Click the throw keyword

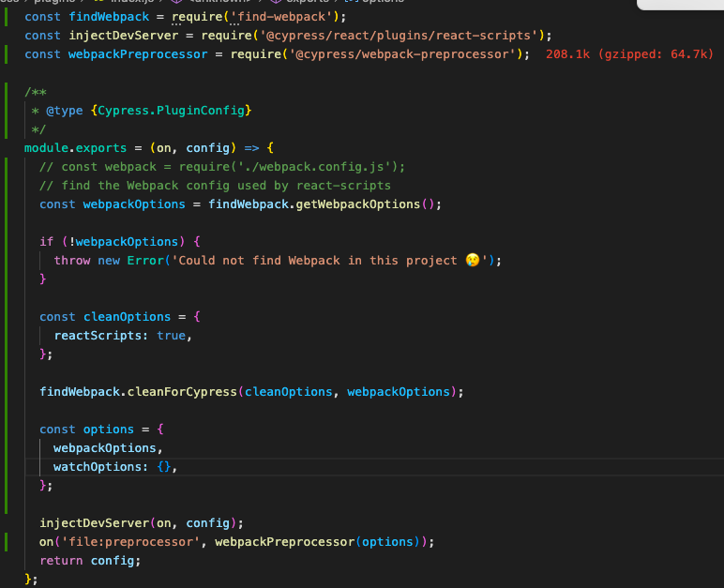[x=72, y=261]
